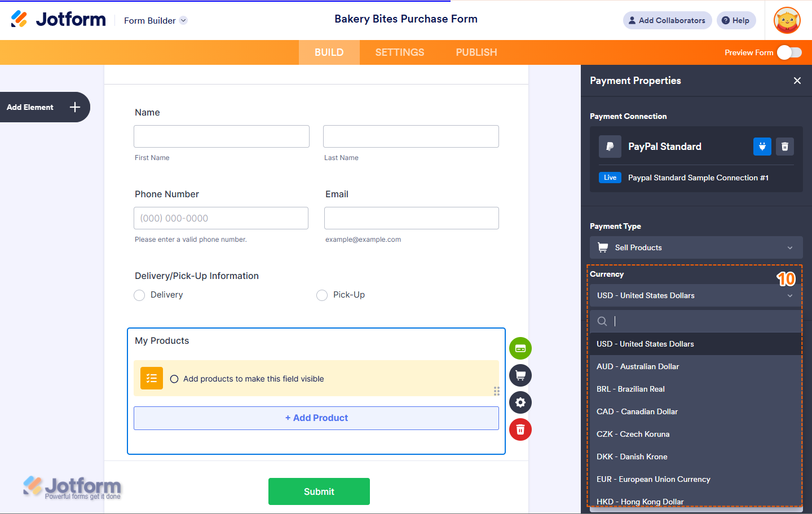Click the green Submit button
This screenshot has width=812, height=514.
(x=319, y=491)
